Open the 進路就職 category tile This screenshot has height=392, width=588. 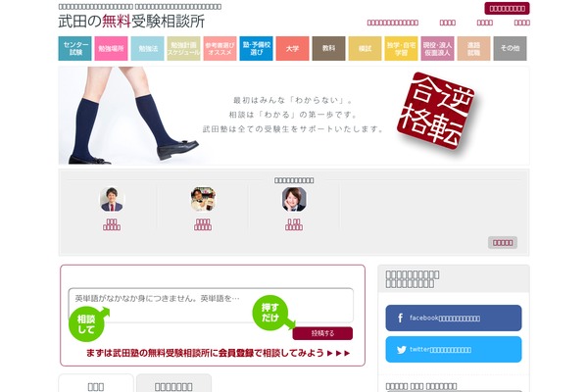pyautogui.click(x=473, y=48)
